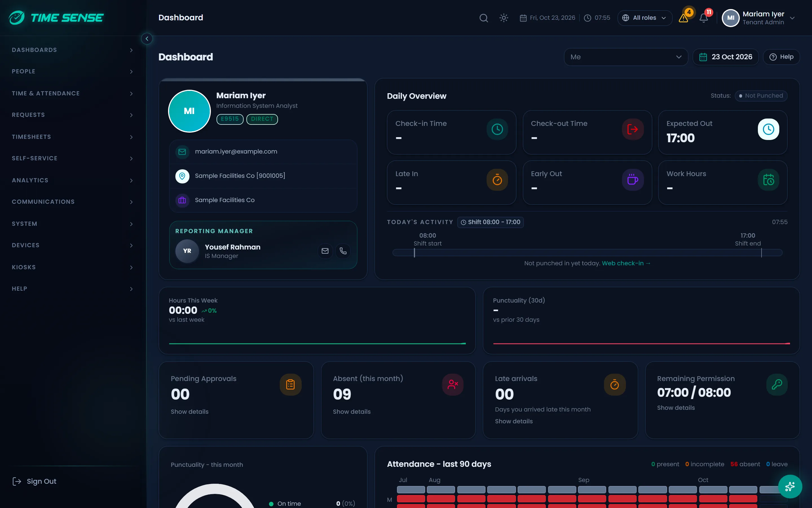Viewport: 812px width, 508px height.
Task: Expand the Time & Attendance section
Action: [x=73, y=93]
